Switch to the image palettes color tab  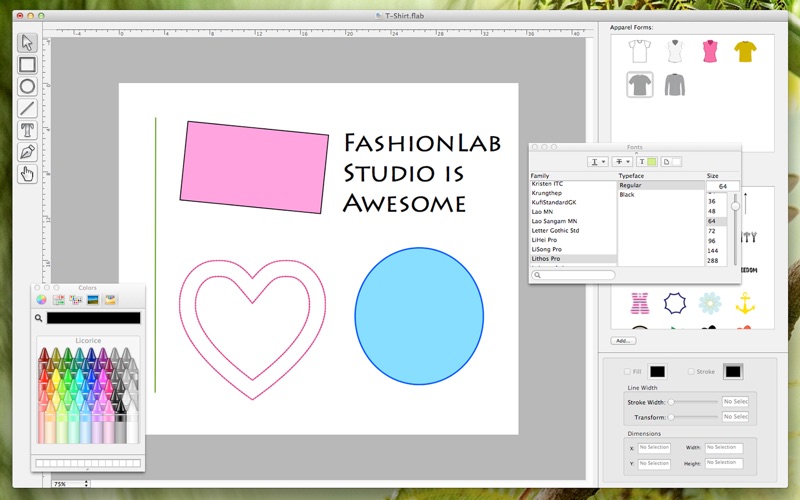click(93, 299)
